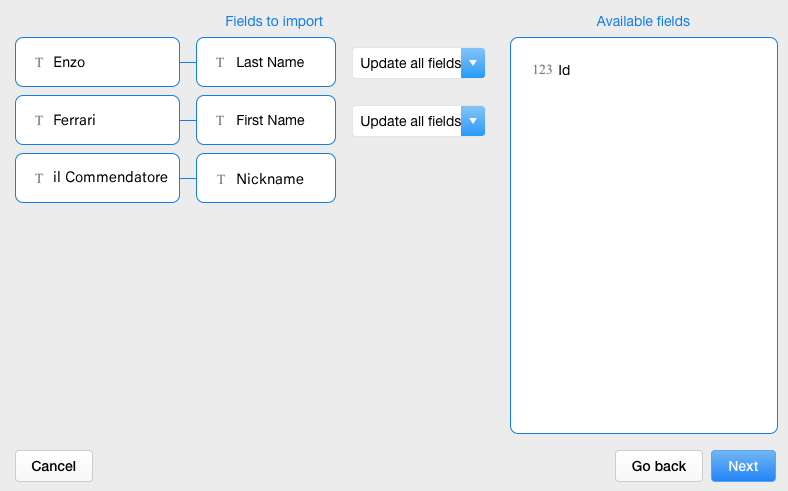Image resolution: width=788 pixels, height=491 pixels.
Task: Click the text type icon beside il Commendatore
Action: [39, 178]
